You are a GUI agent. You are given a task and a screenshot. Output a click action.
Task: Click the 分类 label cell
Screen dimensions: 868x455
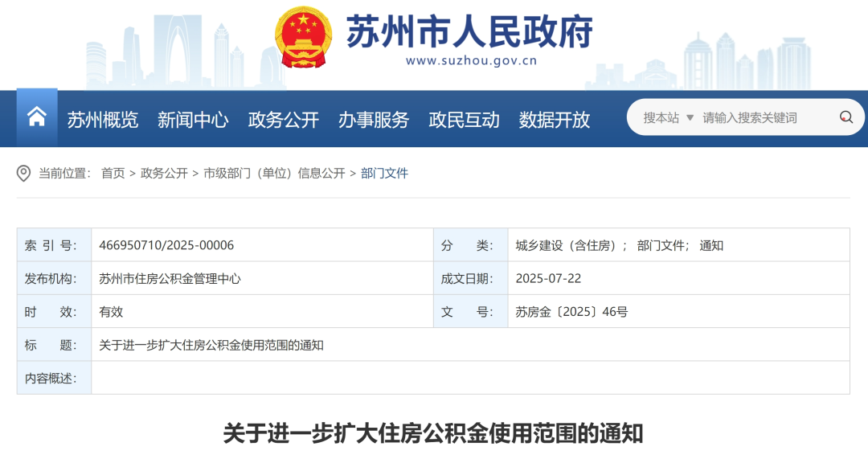tap(470, 244)
